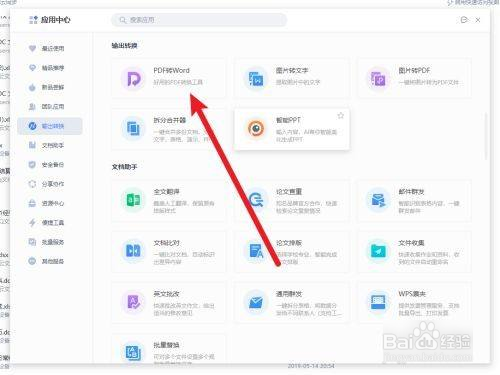Launch the 邮件群发 mass email app
Image resolution: width=500 pixels, height=375 pixels.
point(414,200)
